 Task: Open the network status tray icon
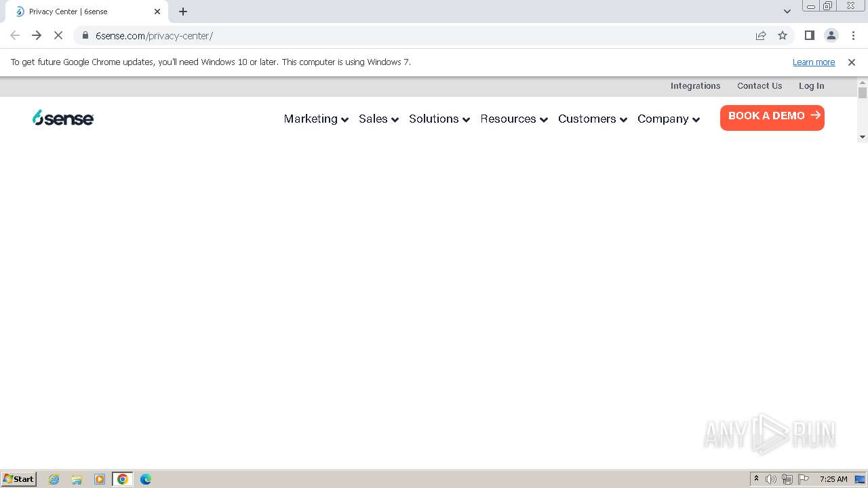[787, 479]
